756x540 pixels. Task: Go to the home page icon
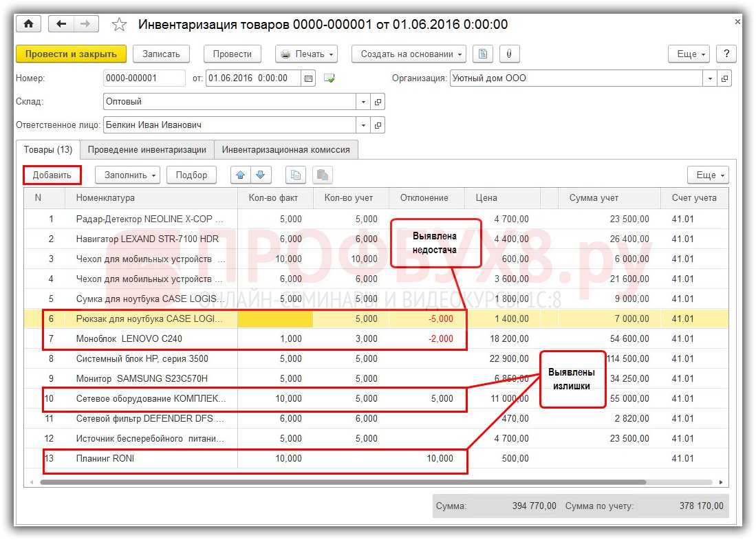28,24
